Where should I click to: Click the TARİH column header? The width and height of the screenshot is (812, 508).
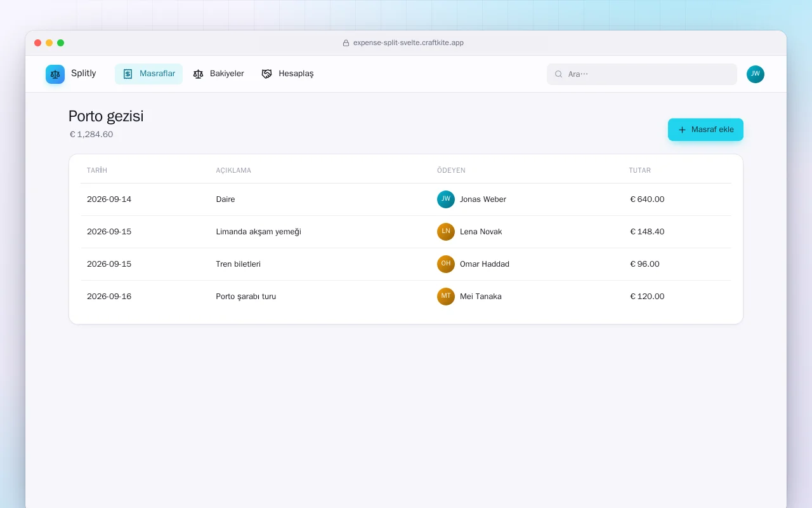coord(97,171)
